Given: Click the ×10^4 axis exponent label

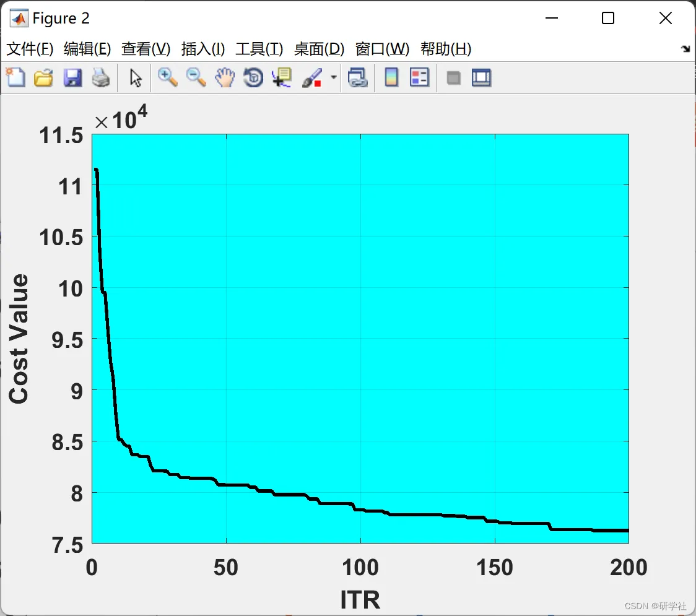Looking at the screenshot, I should (x=121, y=118).
